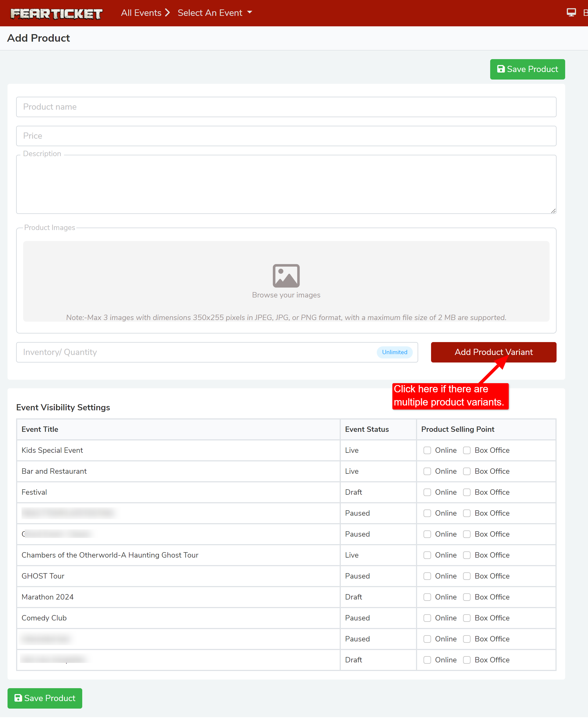
Task: Click the image placeholder icon
Action: [286, 276]
